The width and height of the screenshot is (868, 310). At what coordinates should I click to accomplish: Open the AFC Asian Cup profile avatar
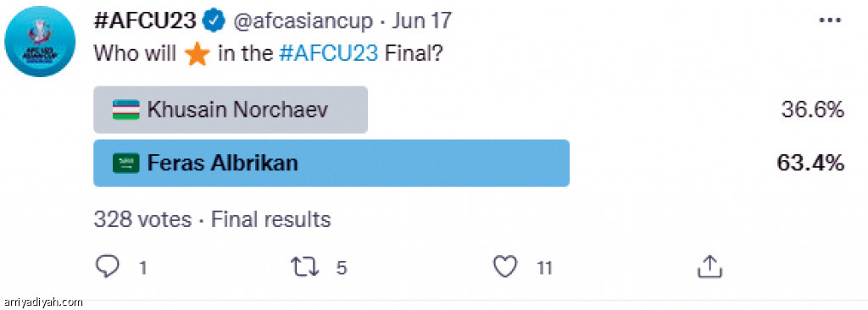(40, 42)
